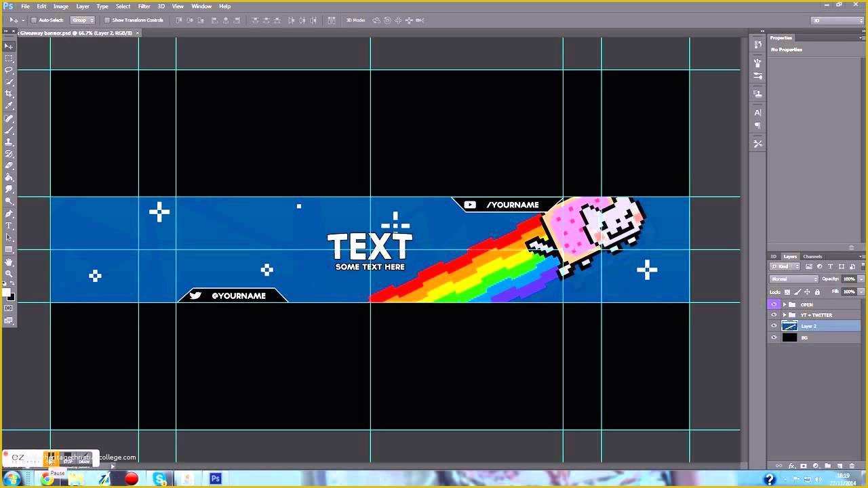Select the Horizontal Type tool
Viewport: 868px width, 488px height.
coord(9,226)
